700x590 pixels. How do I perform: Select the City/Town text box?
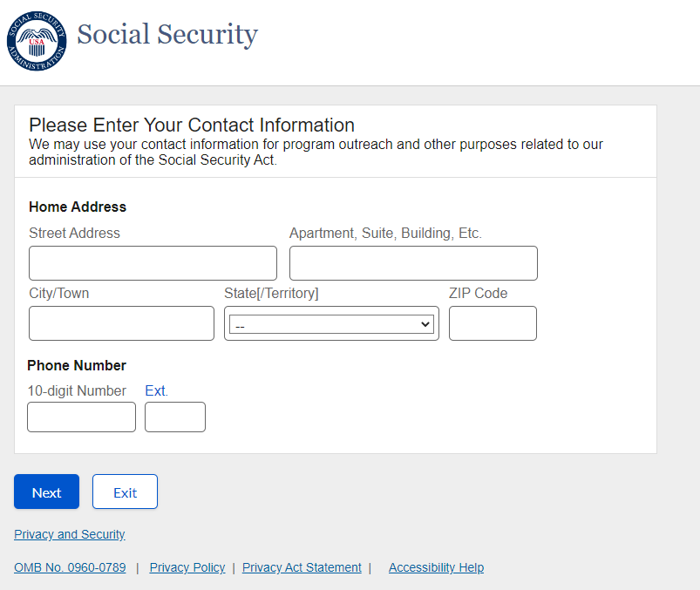[121, 323]
